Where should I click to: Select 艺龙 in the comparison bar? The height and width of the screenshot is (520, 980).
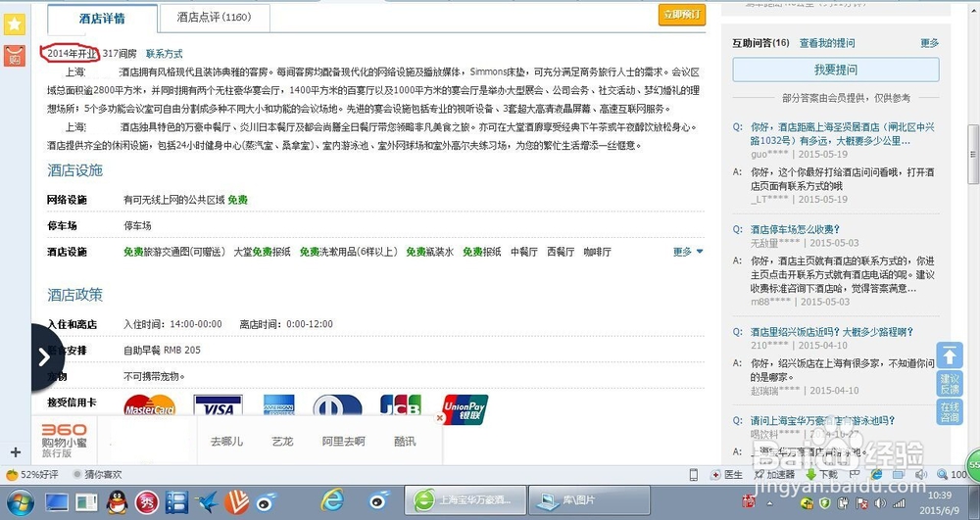(282, 442)
